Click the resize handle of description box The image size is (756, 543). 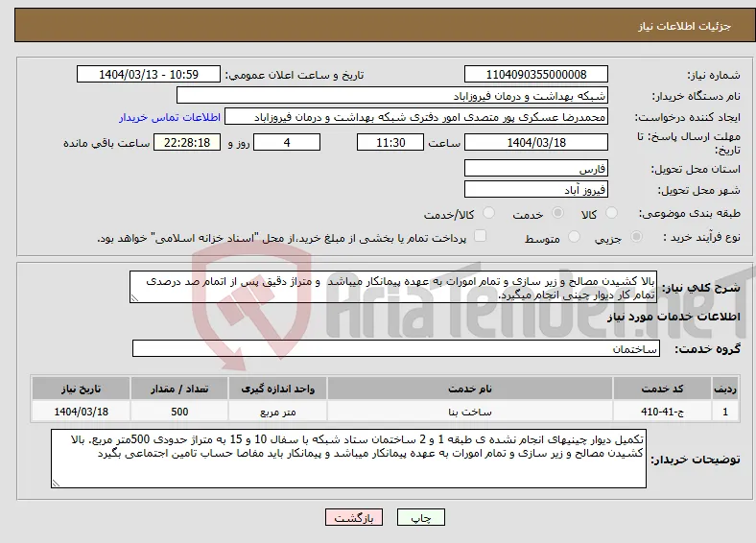coord(134,298)
